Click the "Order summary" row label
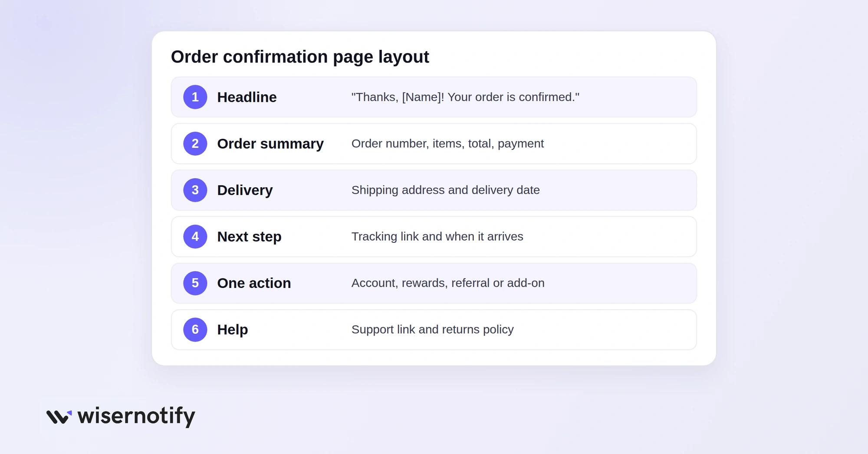Screen dimensions: 868x454 270,144
